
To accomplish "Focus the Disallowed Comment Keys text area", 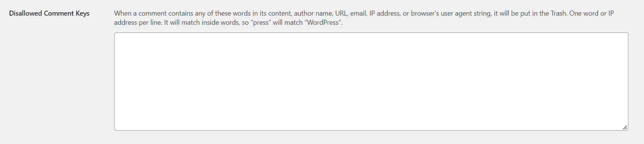I will click(x=371, y=82).
